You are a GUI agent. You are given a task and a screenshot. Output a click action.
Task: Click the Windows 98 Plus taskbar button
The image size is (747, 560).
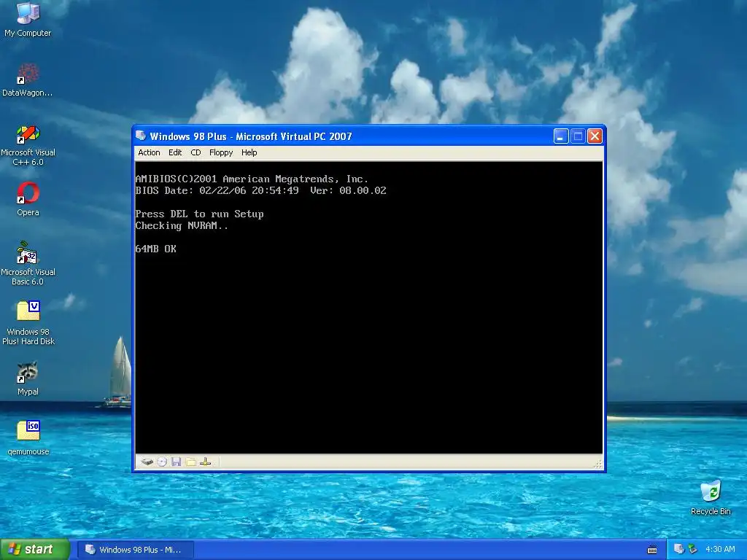pyautogui.click(x=136, y=550)
